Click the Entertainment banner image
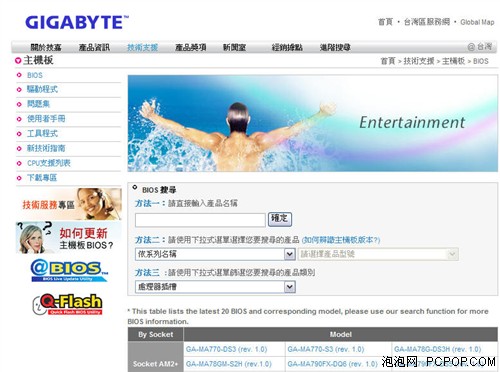The height and width of the screenshot is (372, 500). point(313,123)
